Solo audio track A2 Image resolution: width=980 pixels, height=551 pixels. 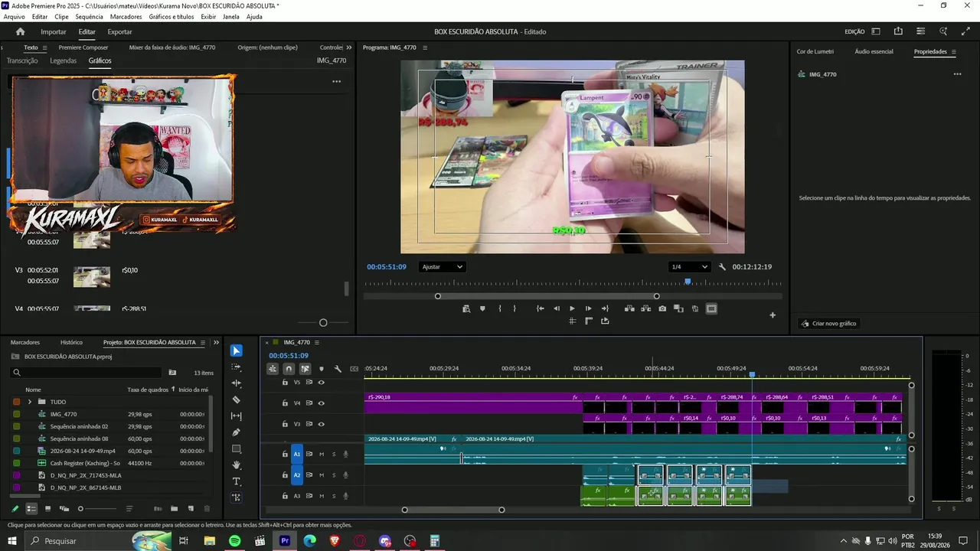(x=334, y=475)
